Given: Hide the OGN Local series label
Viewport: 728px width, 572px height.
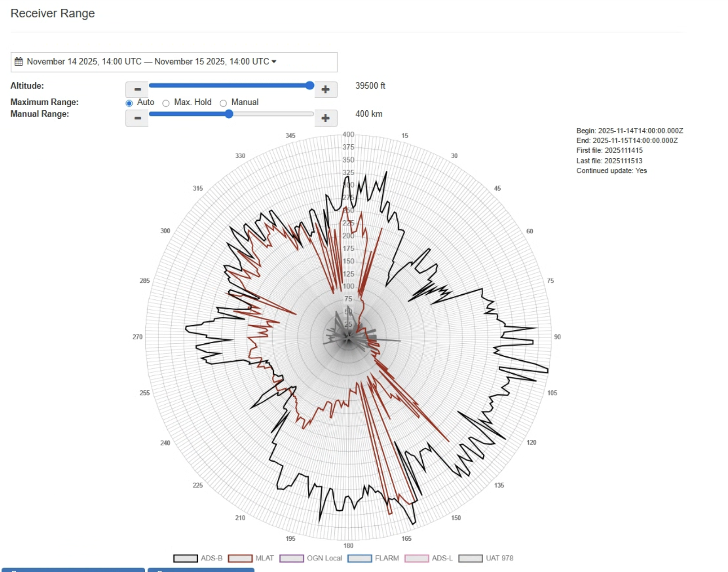Looking at the screenshot, I should pos(324,559).
